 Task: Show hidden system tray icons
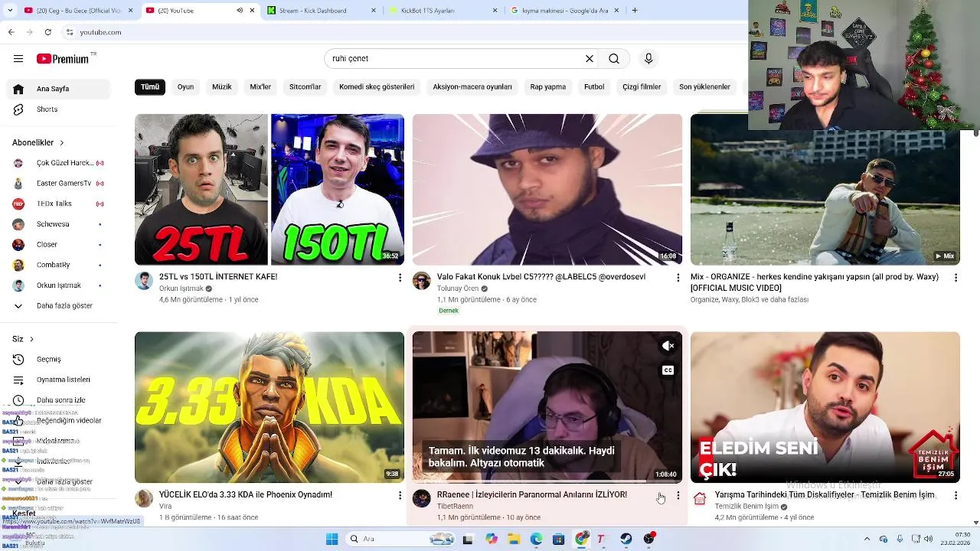(867, 539)
